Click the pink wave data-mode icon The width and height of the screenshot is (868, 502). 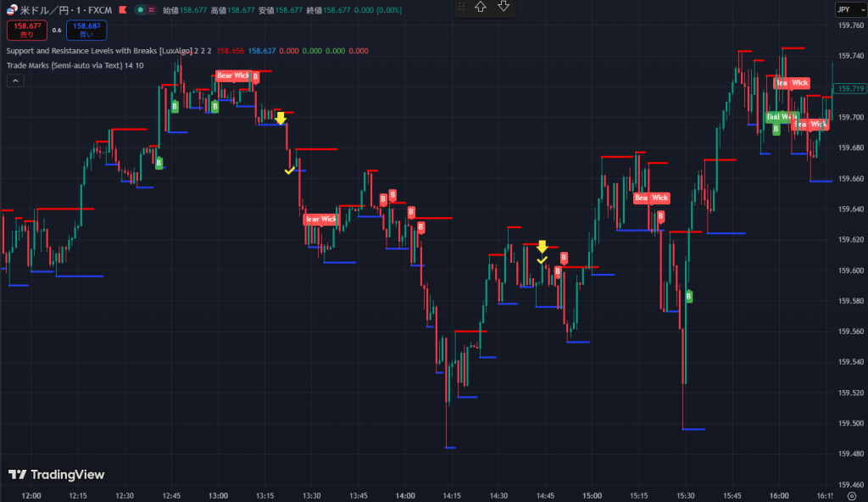coord(151,10)
